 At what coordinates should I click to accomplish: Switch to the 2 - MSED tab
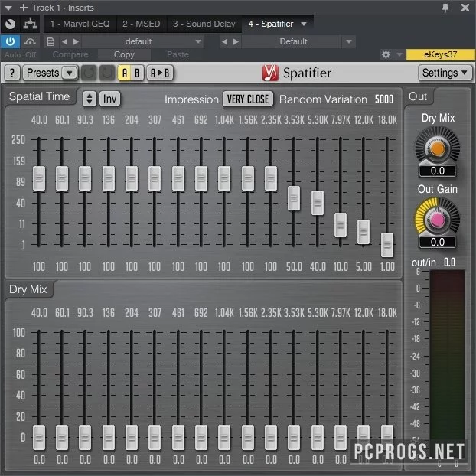(x=142, y=24)
